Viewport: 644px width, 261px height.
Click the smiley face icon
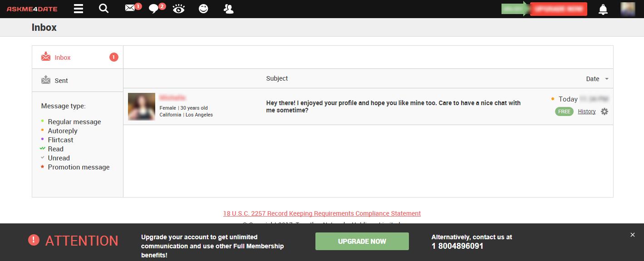tap(203, 9)
